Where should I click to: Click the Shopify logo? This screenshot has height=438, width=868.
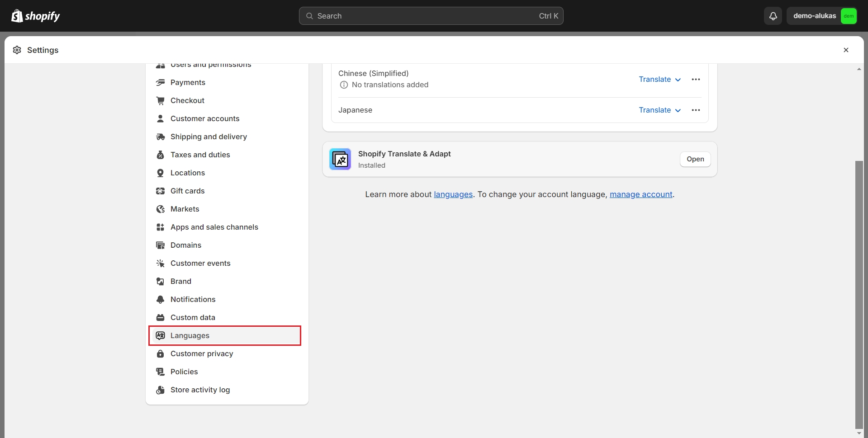[x=36, y=16]
